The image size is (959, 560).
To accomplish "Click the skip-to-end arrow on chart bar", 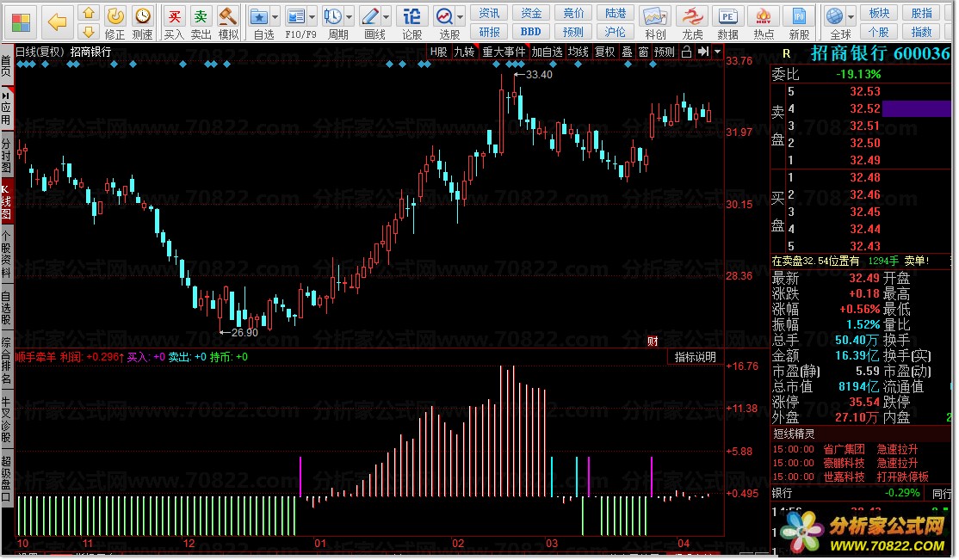I will pyautogui.click(x=703, y=52).
